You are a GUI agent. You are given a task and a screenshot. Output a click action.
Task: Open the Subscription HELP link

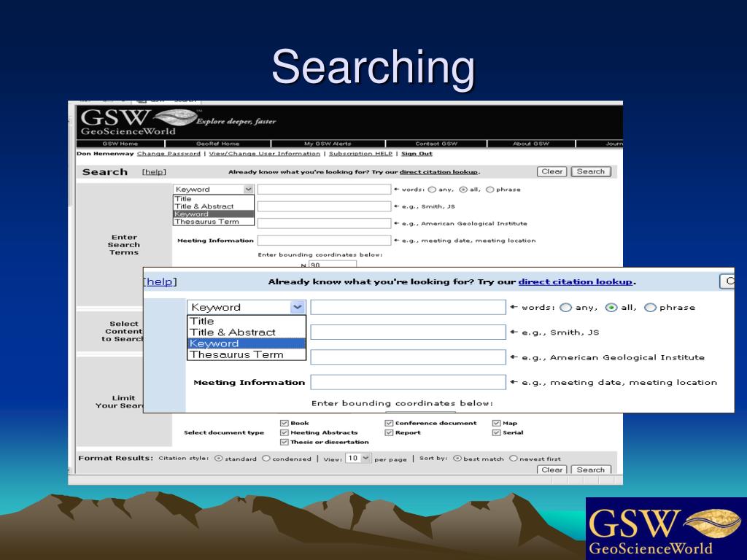(x=360, y=153)
